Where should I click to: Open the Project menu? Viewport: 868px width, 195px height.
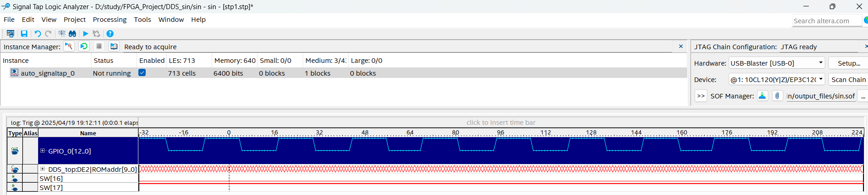(x=75, y=20)
